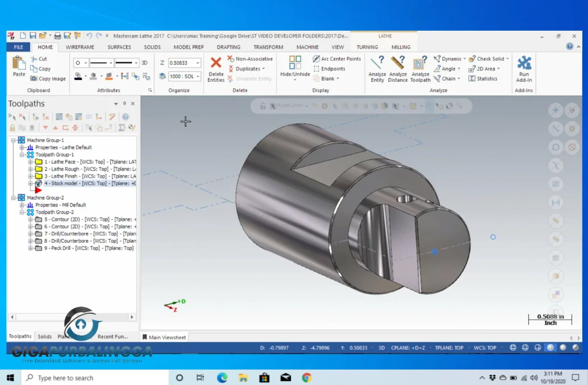
Task: Toggle selection of 4 - Stock model operation checkmark
Action: [38, 183]
